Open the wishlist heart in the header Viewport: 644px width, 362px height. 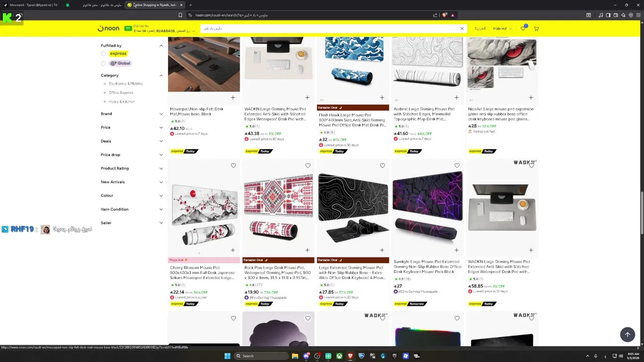[523, 29]
